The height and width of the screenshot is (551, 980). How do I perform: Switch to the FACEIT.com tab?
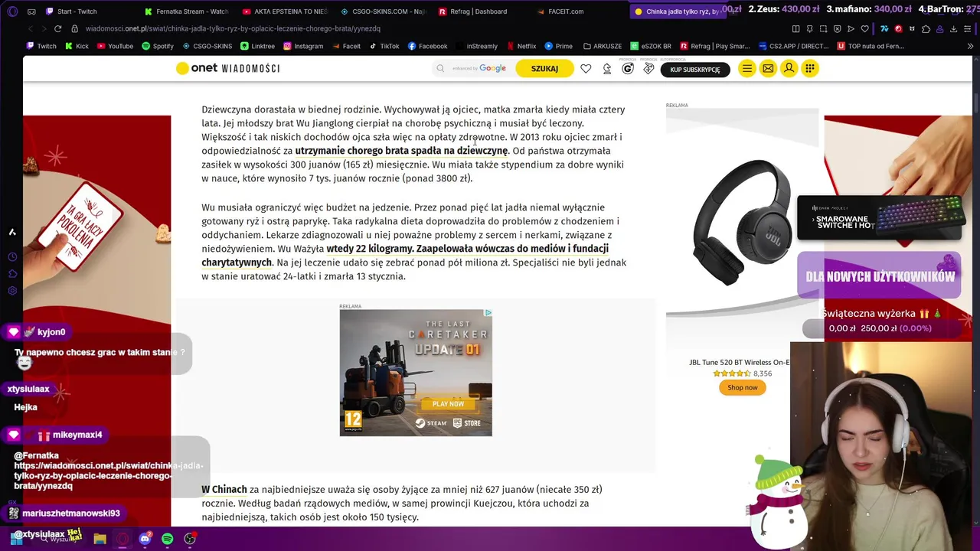(578, 11)
